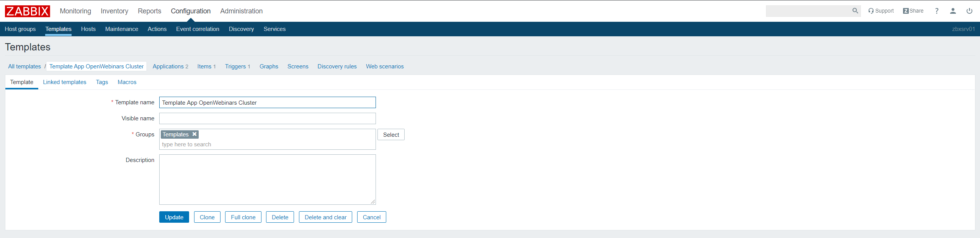Open the help question mark icon
980x238 pixels.
[x=937, y=11]
